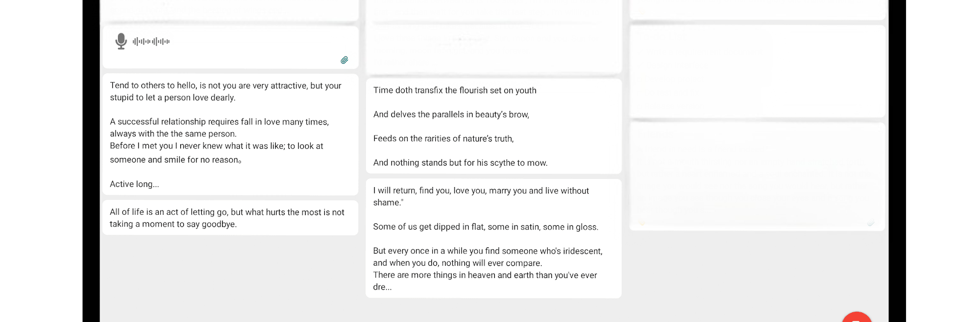Expand the truncated "Active long..." text
This screenshot has width=980, height=322.
tap(135, 184)
